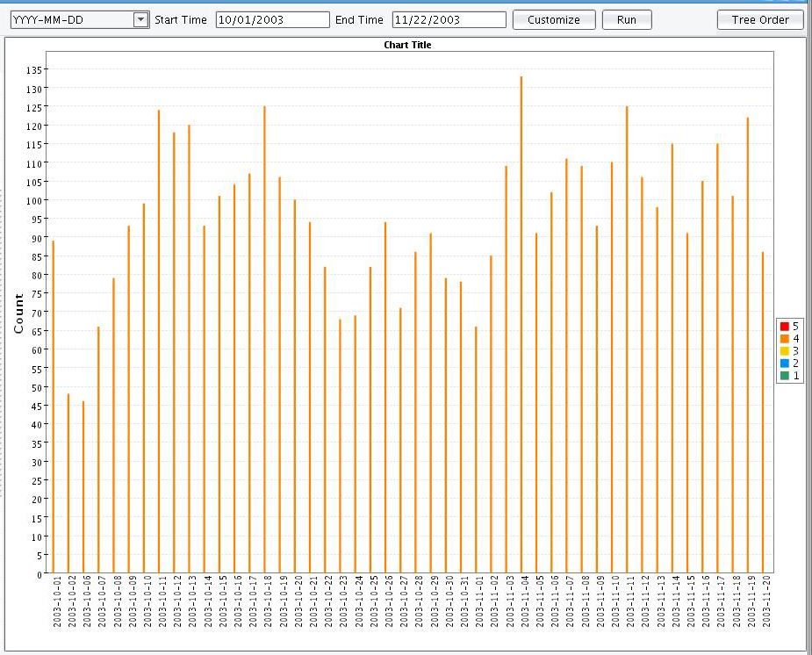Click the Count axis label
The image size is (812, 655).
tap(18, 313)
